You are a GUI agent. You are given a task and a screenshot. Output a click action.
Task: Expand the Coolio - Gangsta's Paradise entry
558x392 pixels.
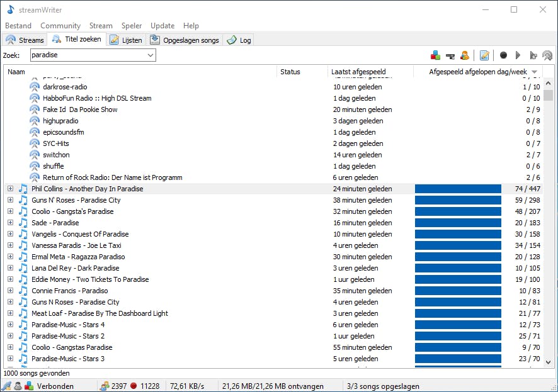click(x=10, y=211)
